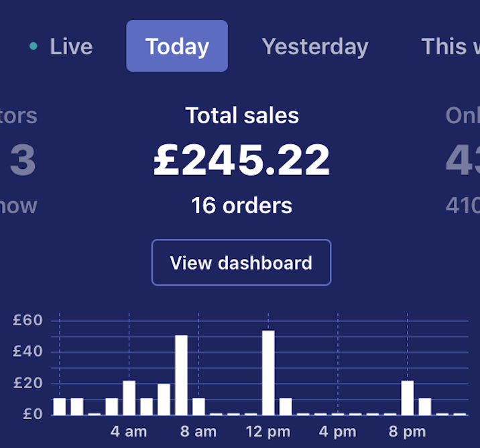Click the Total sales heading

242,115
